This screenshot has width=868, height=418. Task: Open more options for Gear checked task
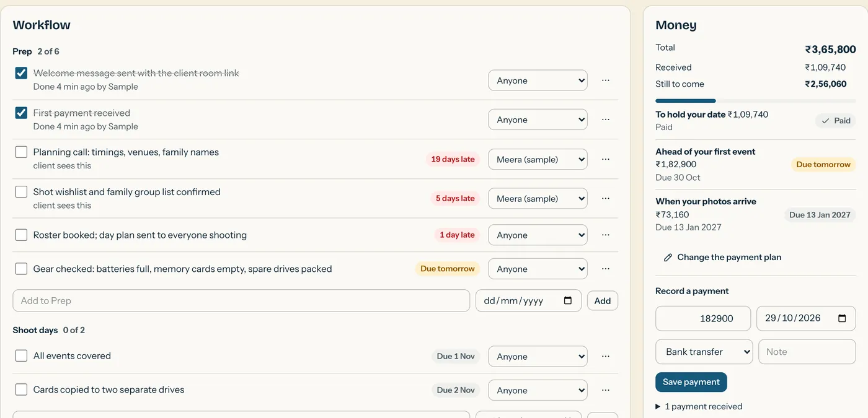(606, 269)
